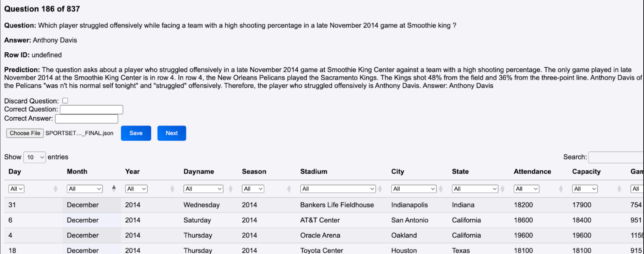Click the Save button
The image size is (644, 254).
click(x=136, y=133)
